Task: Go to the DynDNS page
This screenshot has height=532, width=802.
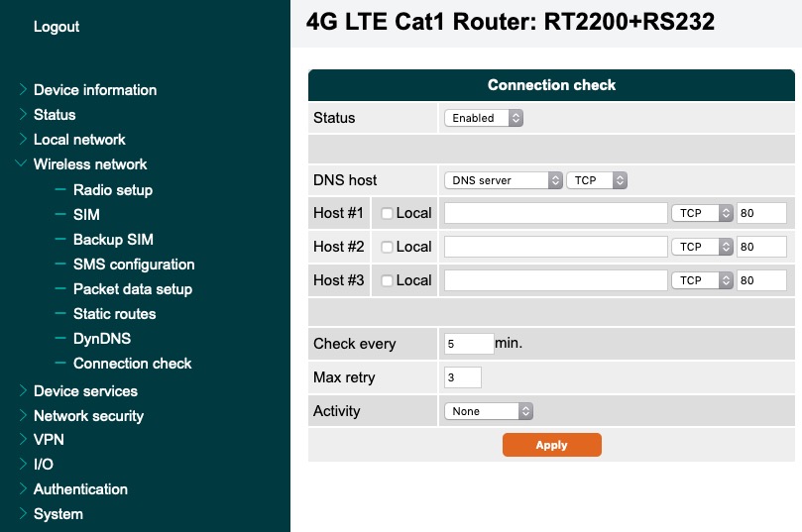Action: click(x=102, y=338)
